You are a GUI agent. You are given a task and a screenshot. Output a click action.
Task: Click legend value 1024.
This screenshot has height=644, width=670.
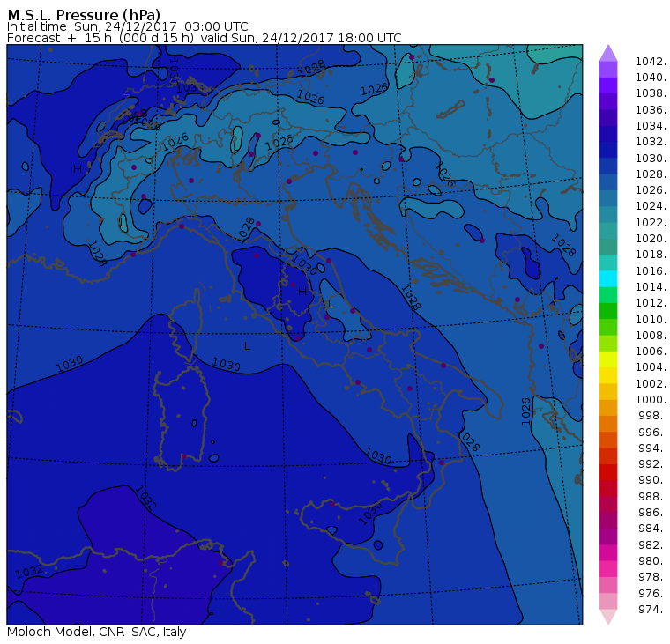651,206
